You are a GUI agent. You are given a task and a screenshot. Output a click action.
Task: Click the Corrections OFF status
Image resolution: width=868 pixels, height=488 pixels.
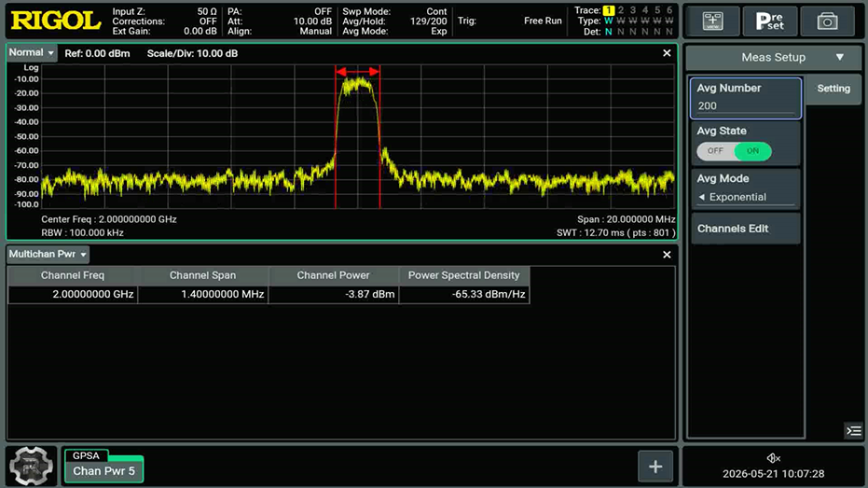tap(164, 21)
